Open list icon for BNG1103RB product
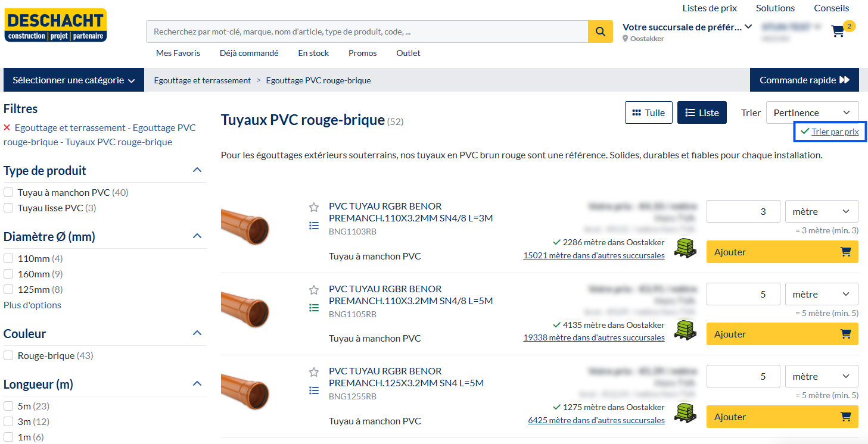This screenshot has height=444, width=868. point(314,226)
